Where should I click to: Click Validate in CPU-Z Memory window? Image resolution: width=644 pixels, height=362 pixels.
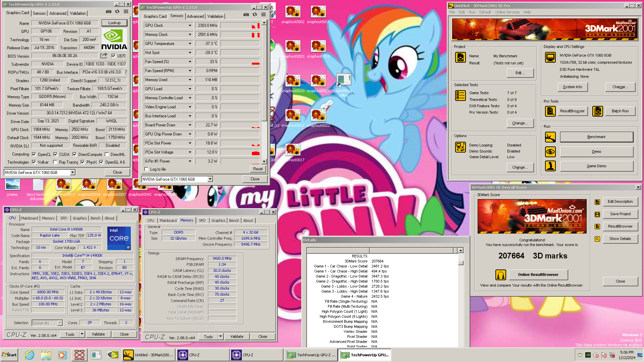tap(237, 337)
